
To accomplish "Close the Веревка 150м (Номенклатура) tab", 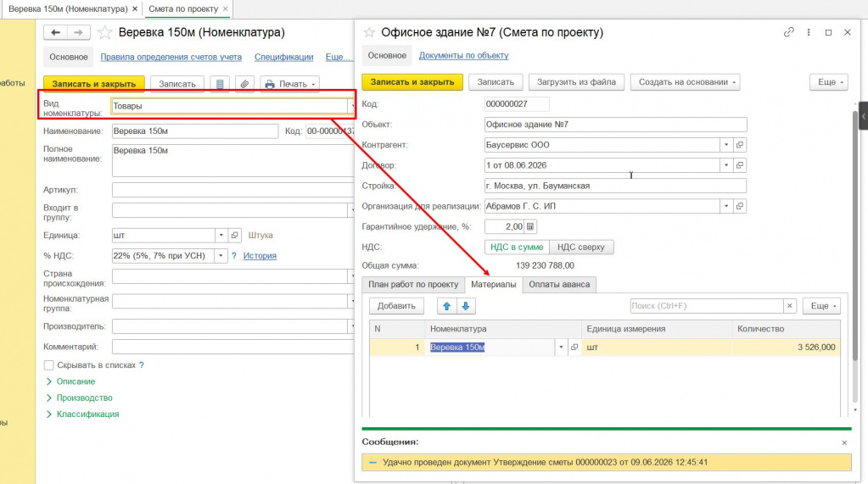I will click(x=135, y=8).
